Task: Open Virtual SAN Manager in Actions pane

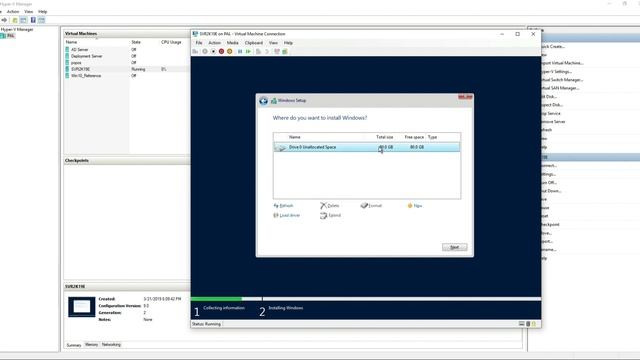Action: [560, 88]
